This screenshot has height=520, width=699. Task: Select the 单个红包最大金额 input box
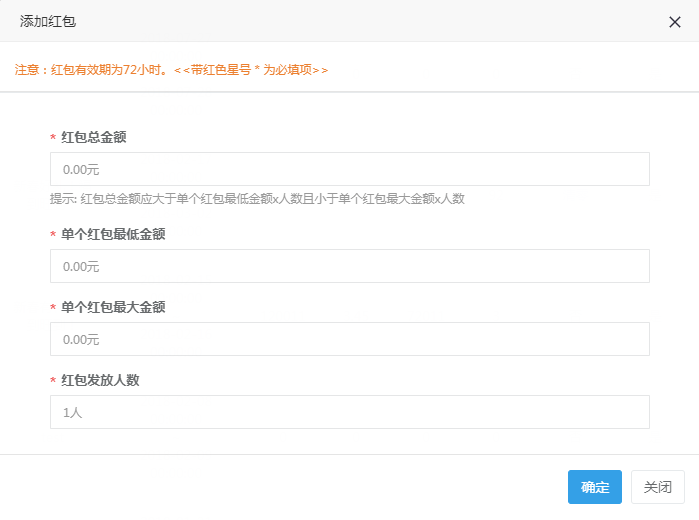click(349, 339)
